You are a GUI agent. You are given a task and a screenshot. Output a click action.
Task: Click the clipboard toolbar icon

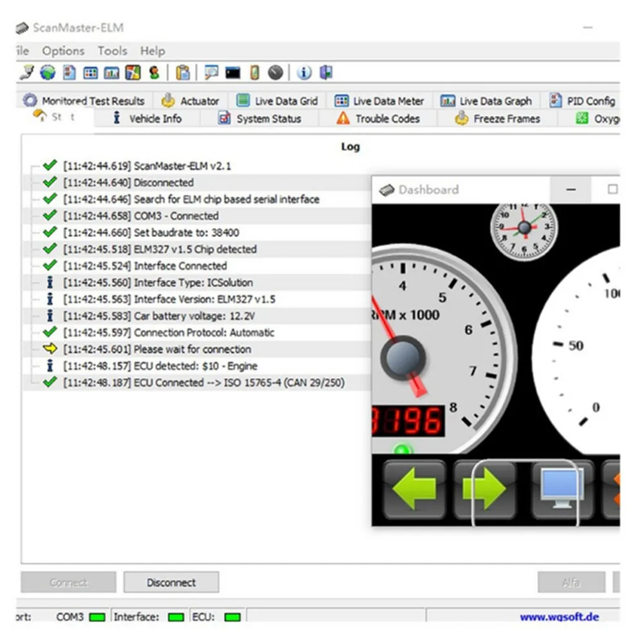point(183,73)
